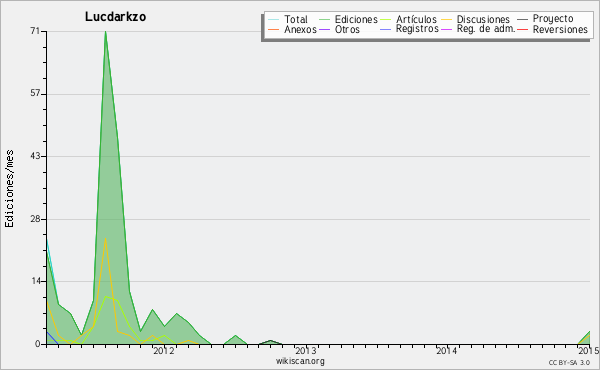
Task: Click the y-axis value 57
Action: pyautogui.click(x=35, y=94)
